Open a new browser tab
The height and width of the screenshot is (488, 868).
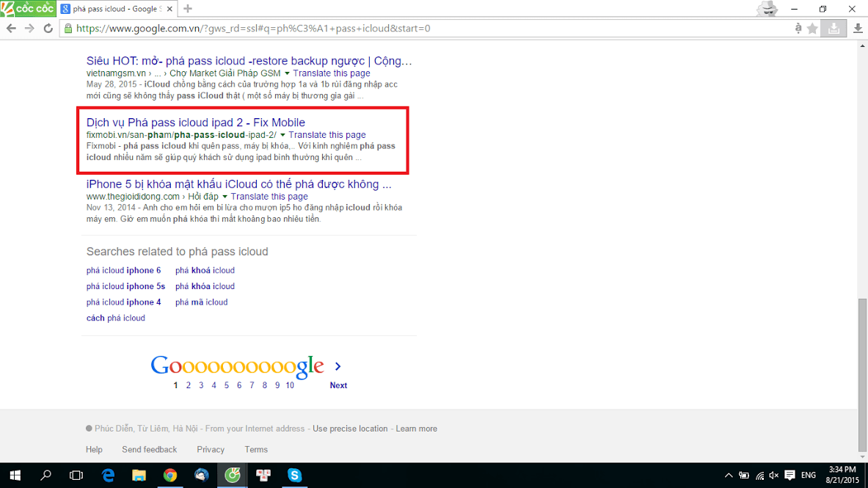(188, 9)
